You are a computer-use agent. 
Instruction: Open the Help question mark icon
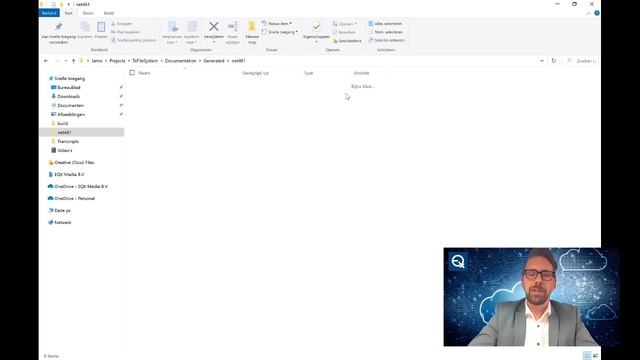pos(597,13)
